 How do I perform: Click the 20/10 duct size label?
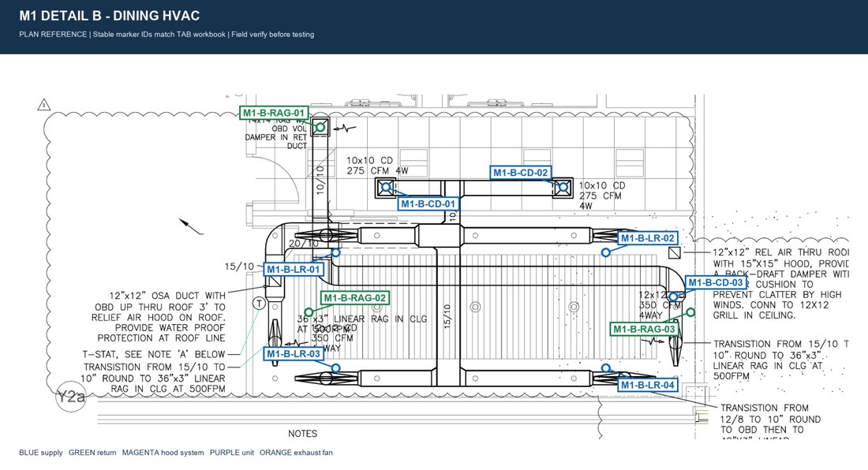click(304, 244)
